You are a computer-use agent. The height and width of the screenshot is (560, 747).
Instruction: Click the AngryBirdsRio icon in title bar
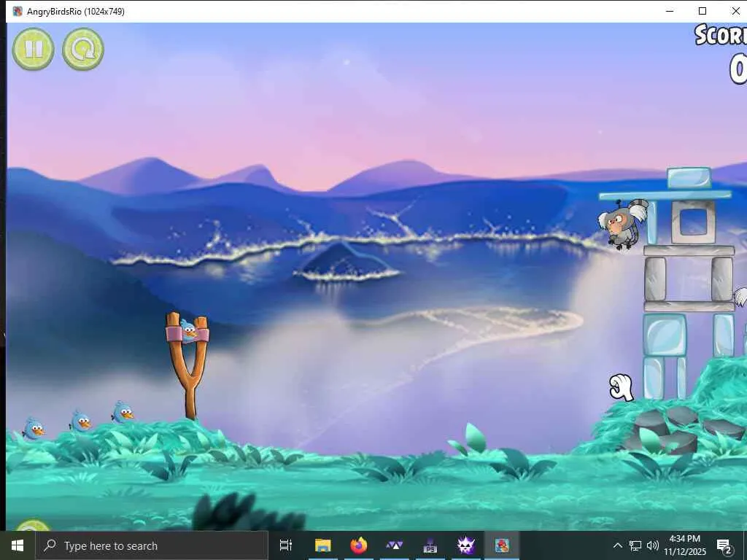coord(18,11)
